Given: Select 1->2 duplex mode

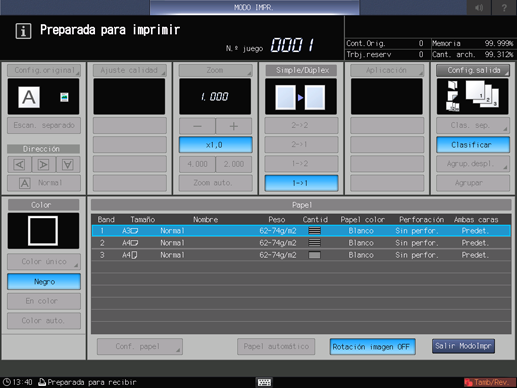Looking at the screenshot, I should click(x=301, y=164).
